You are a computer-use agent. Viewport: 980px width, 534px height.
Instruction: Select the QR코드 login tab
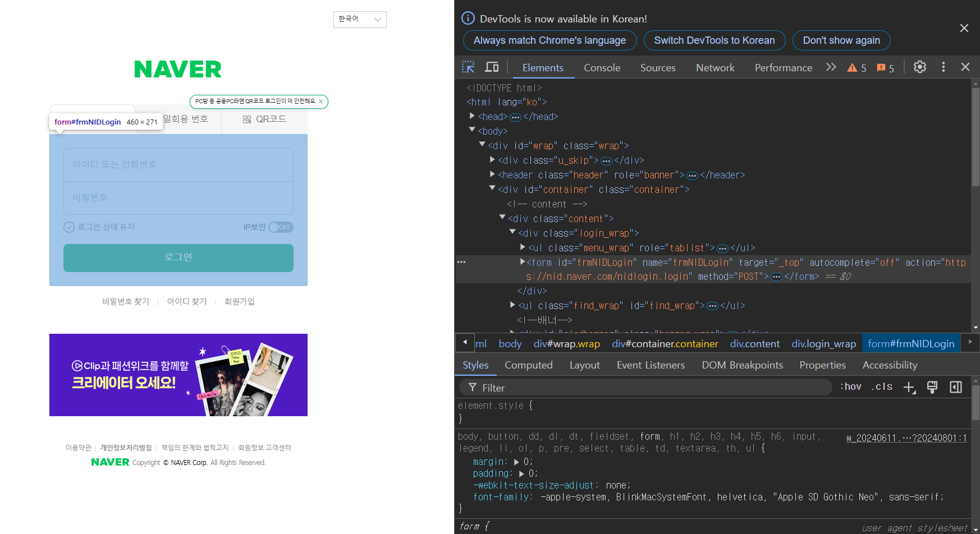pos(264,119)
